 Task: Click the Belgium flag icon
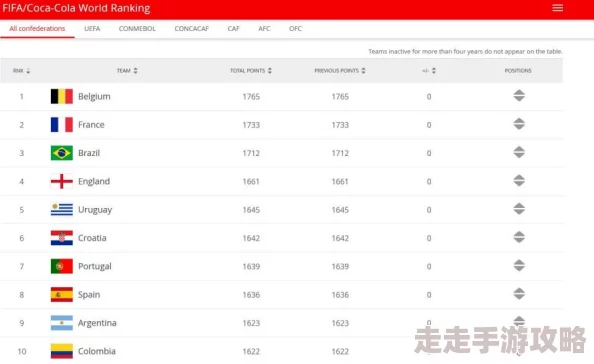pos(62,96)
